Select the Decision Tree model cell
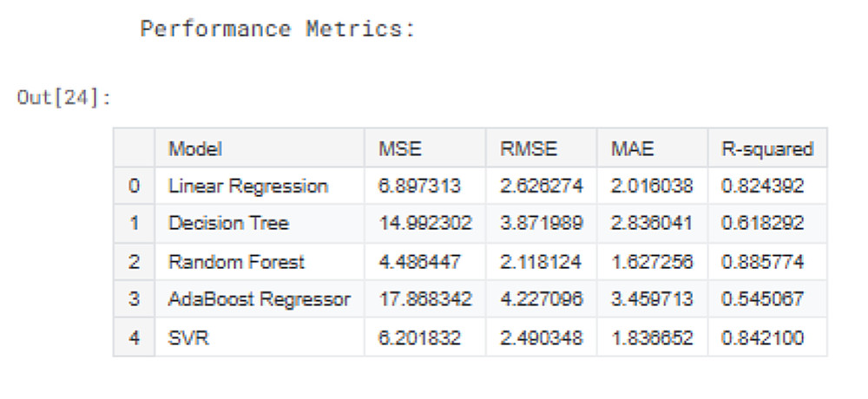The height and width of the screenshot is (399, 868). 228,224
